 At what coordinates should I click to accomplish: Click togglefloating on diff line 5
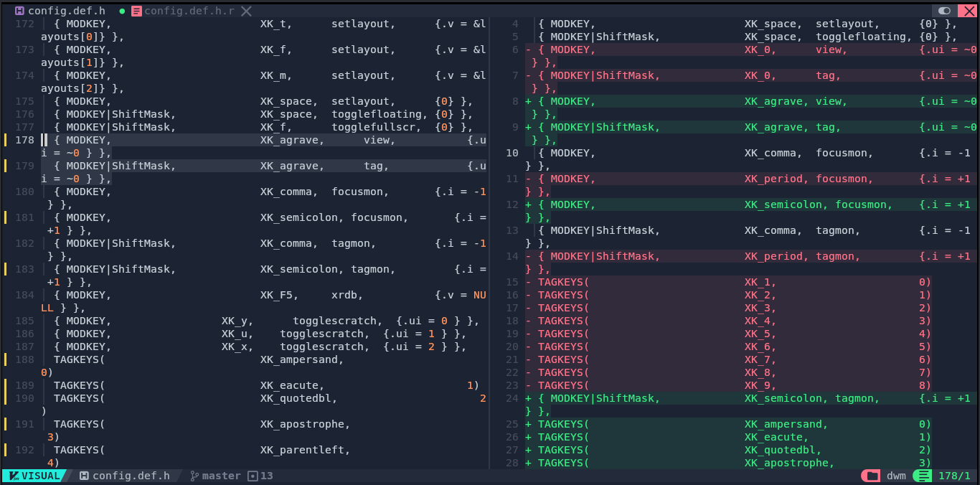(861, 37)
